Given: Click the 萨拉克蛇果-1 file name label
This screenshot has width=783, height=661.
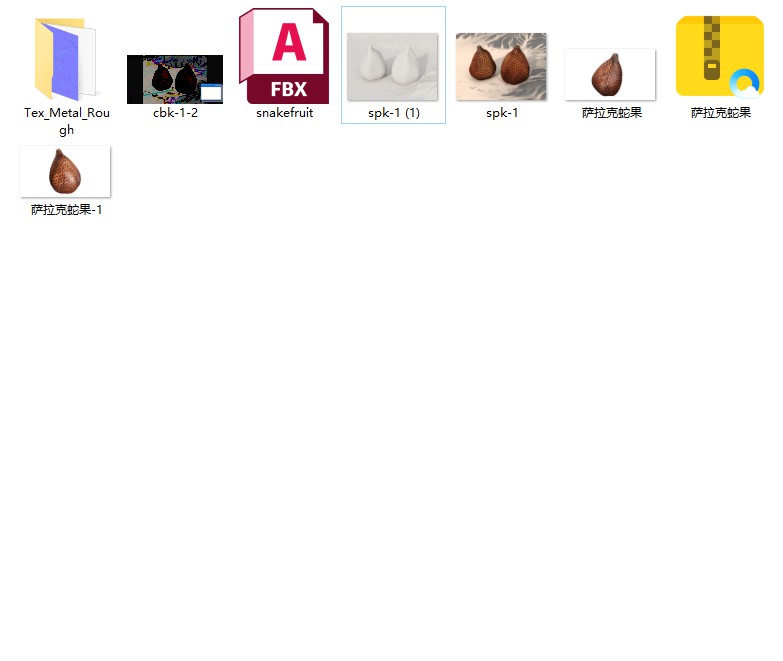Looking at the screenshot, I should click(x=66, y=210).
